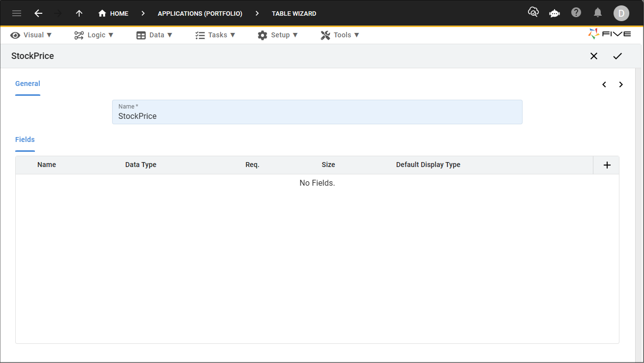Select the Fields tab
644x363 pixels.
pos(25,140)
